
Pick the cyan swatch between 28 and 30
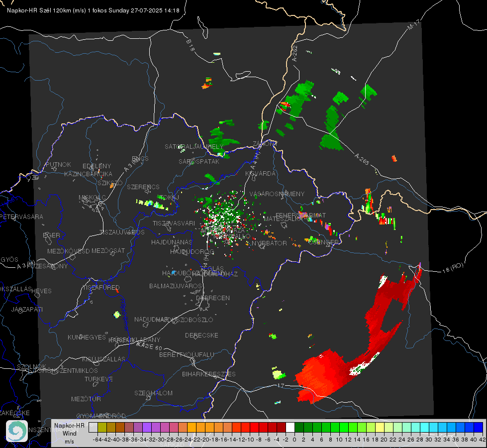tap(425, 428)
